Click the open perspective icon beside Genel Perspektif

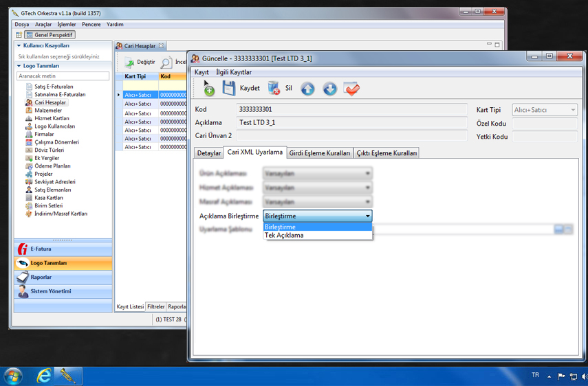pos(19,35)
